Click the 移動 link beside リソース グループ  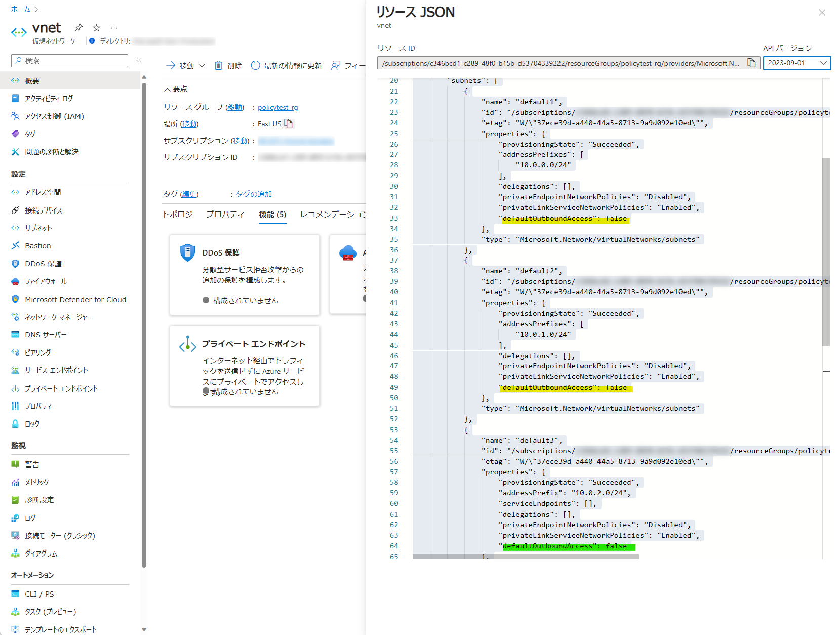(234, 107)
